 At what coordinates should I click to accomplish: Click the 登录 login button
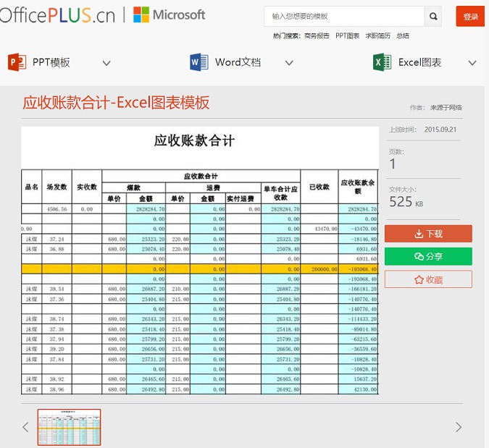(x=470, y=16)
